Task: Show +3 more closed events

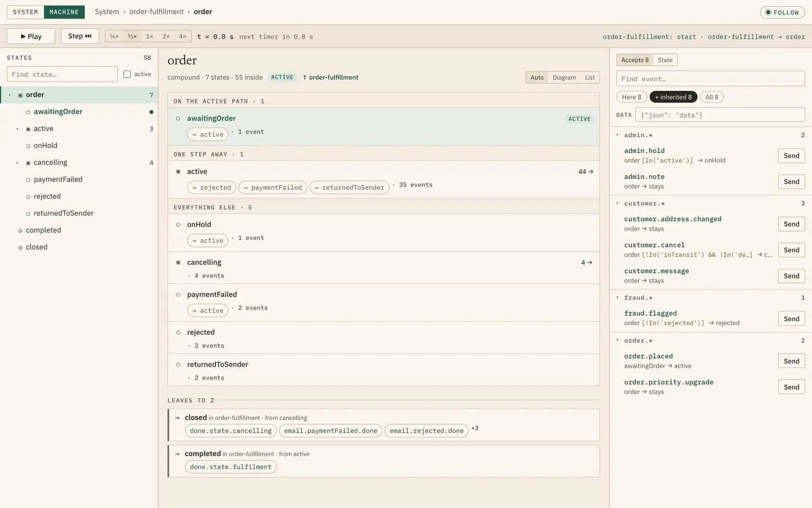Action: click(x=475, y=428)
